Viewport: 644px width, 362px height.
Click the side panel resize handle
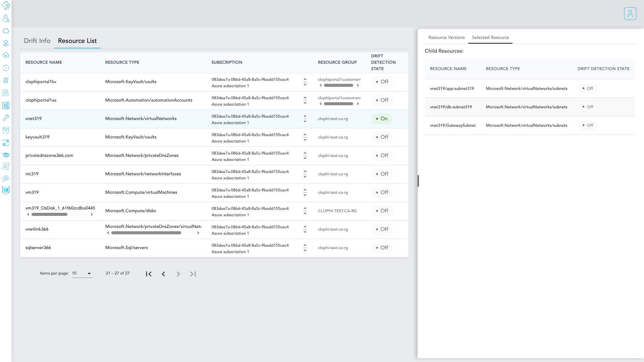(418, 181)
